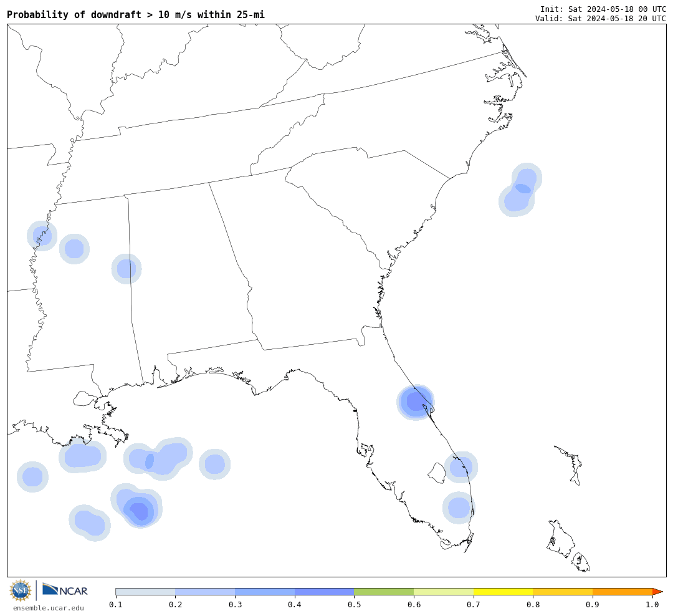This screenshot has width=673, height=616.
Task: Click the 0.1-0.2 pale blue colorbar segment
Action: pyautogui.click(x=145, y=592)
